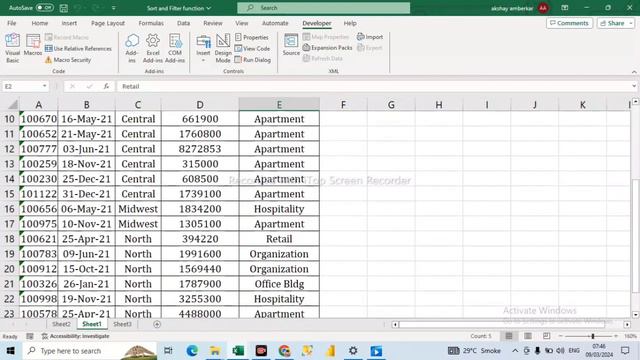Screen dimensions: 640x360
Task: Adjust the zoom slider handle
Action: [x=593, y=336]
